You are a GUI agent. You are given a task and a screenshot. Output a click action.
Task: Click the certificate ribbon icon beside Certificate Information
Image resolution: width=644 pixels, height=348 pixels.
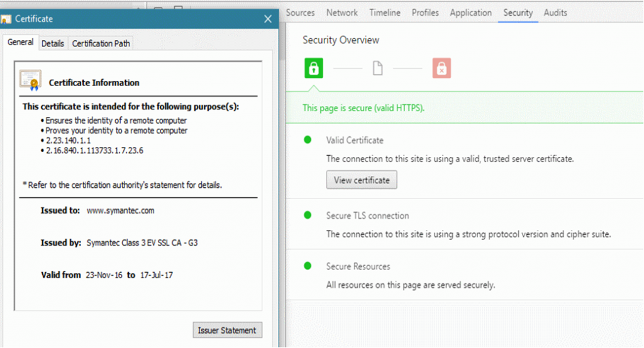coord(30,81)
